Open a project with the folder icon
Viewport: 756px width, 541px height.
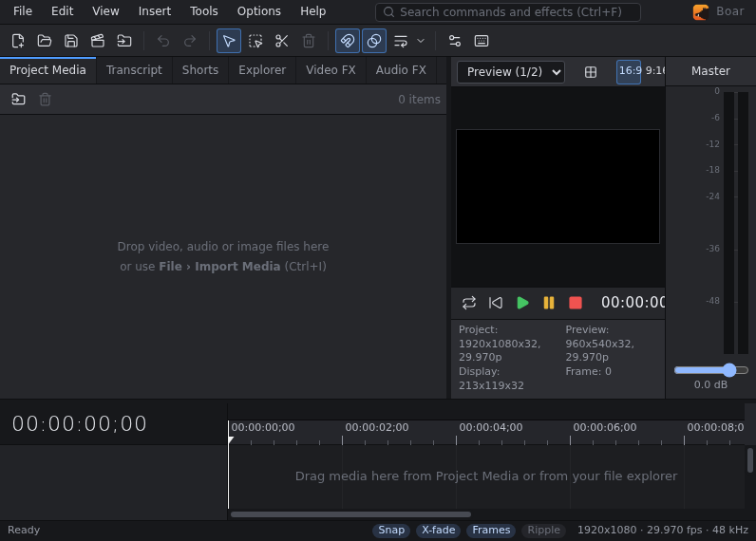(45, 41)
